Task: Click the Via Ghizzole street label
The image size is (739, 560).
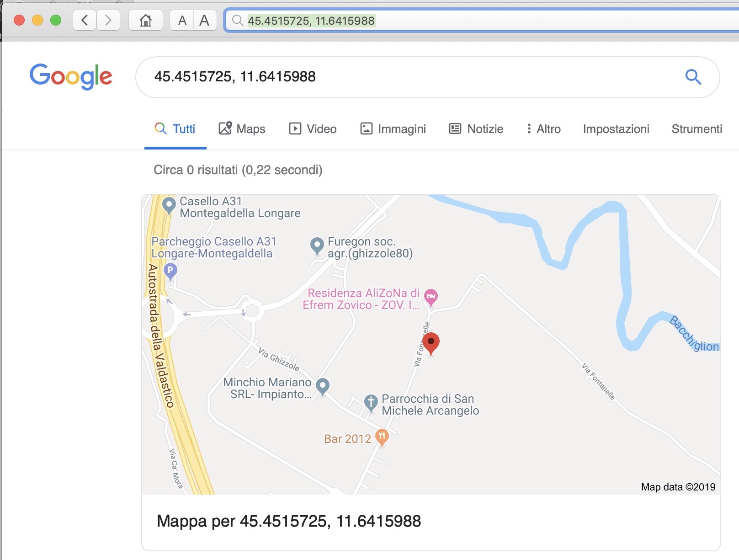Action: point(279,359)
